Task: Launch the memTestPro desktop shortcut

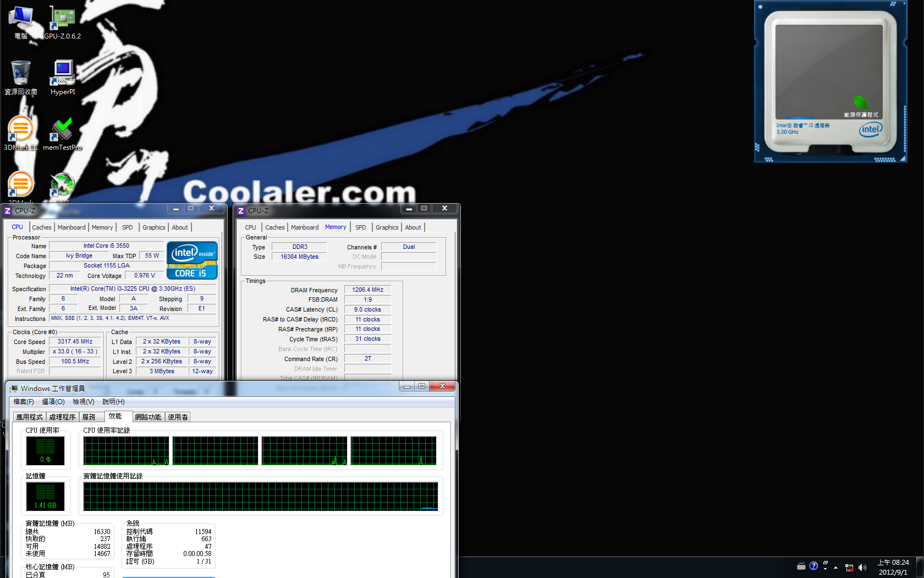Action: point(62,133)
